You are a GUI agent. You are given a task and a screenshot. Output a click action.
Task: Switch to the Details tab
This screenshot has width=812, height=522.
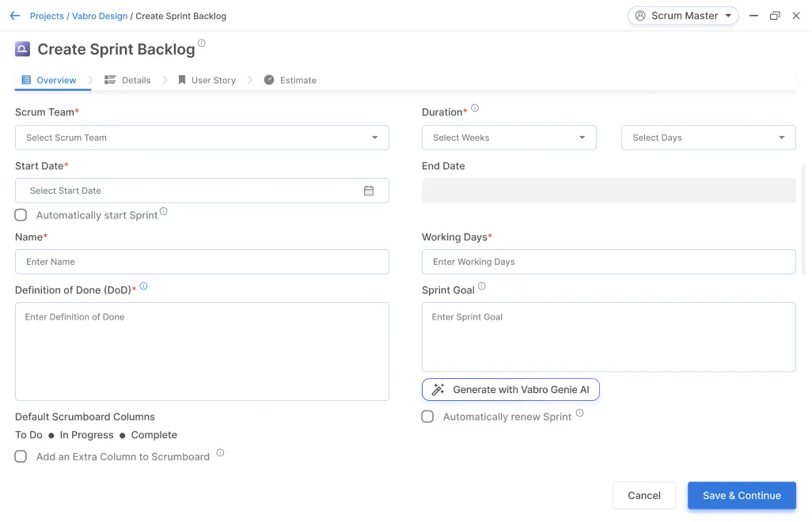pyautogui.click(x=127, y=80)
